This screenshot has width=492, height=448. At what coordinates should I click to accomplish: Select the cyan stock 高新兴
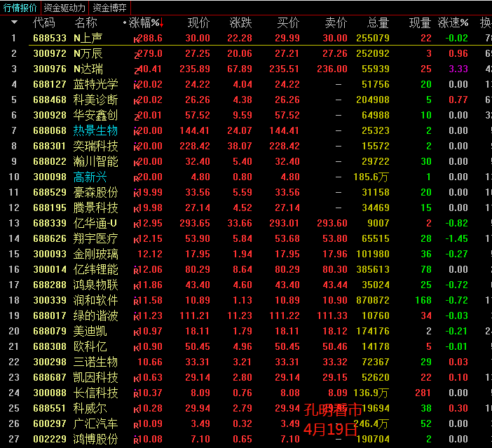[90, 177]
